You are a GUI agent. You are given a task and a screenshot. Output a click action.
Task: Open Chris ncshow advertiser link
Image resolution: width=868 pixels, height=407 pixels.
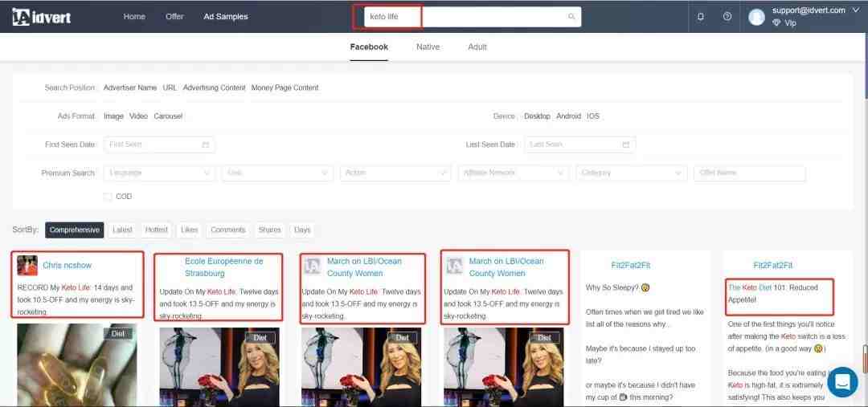[67, 266]
